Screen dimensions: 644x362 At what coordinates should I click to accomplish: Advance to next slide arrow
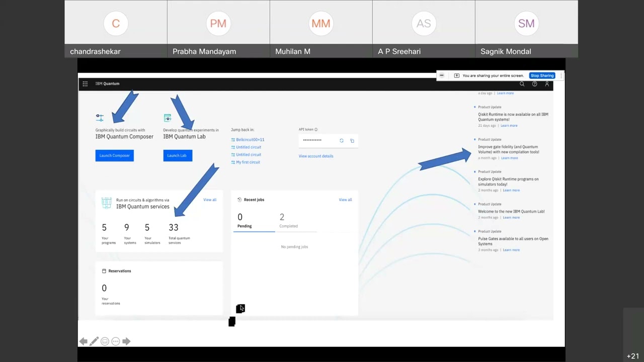[126, 341]
